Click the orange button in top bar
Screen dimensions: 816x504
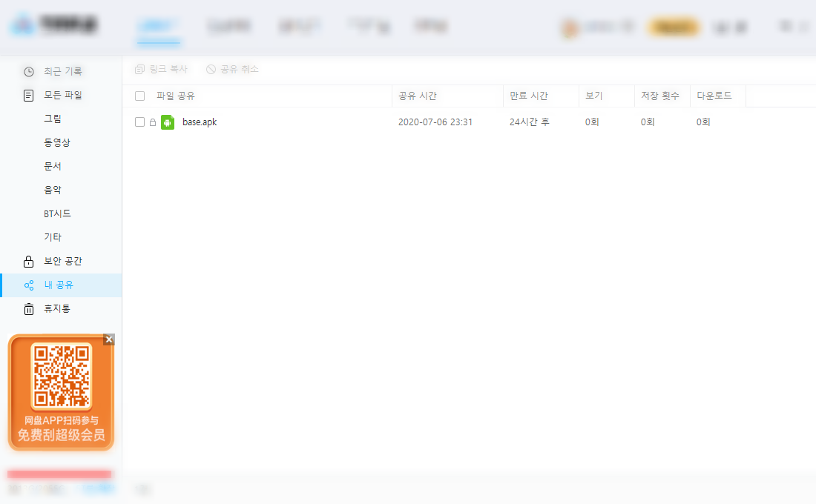[673, 27]
